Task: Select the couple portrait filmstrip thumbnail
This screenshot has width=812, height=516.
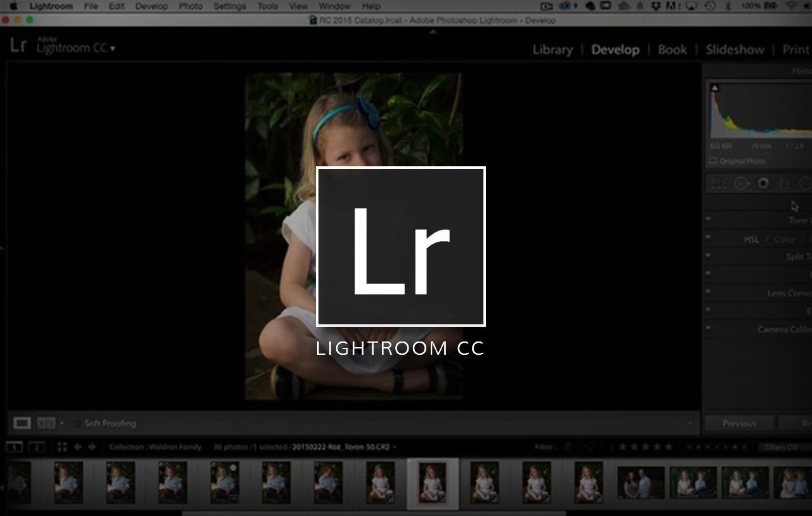Action: pos(641,482)
